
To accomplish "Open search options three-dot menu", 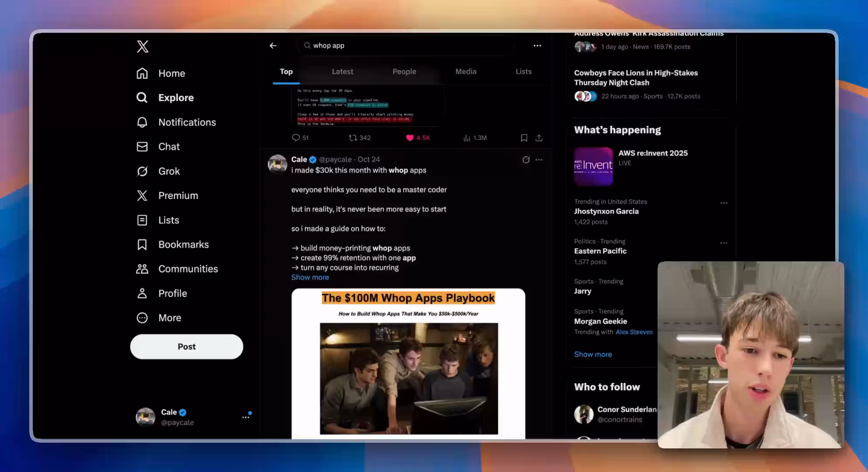I will pos(537,45).
